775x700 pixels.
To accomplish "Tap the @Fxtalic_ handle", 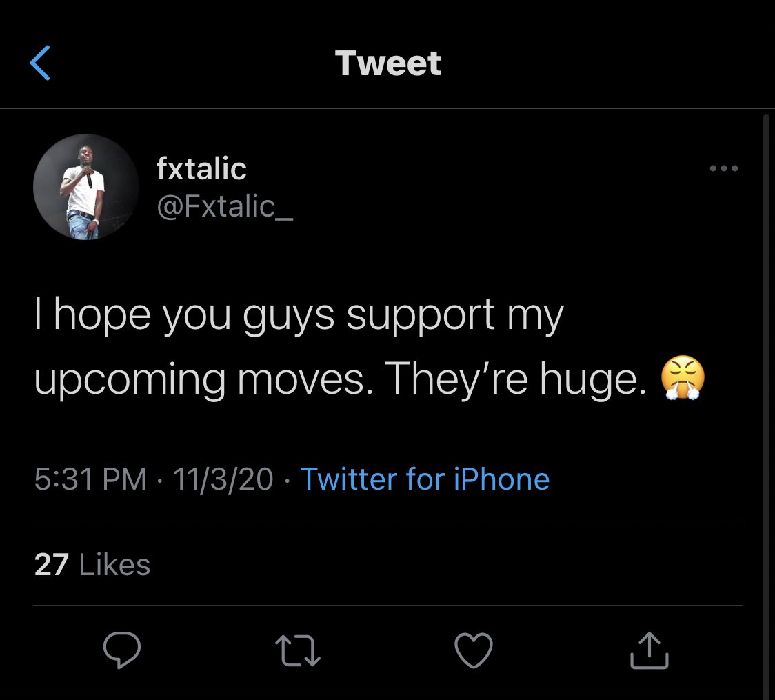I will pos(225,206).
